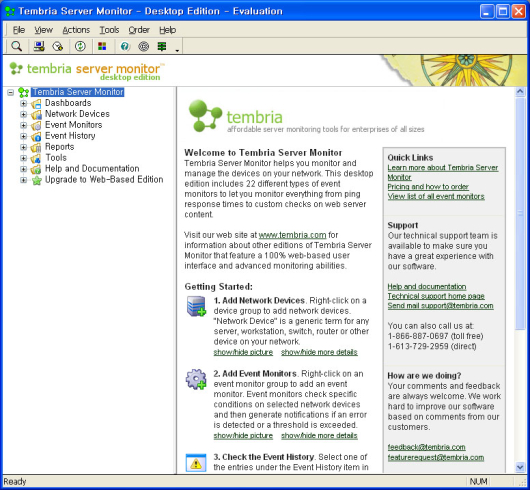This screenshot has height=490, width=530.
Task: Click the add network device computer icon
Action: point(39,46)
